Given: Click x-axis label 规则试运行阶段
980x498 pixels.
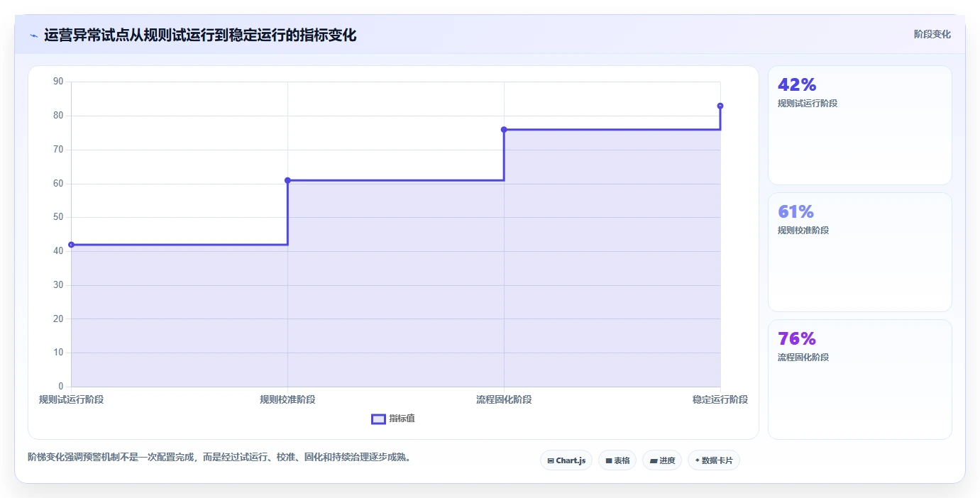Looking at the screenshot, I should 71,399.
